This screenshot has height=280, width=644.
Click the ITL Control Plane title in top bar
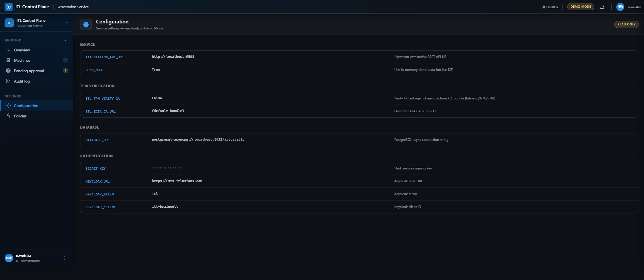(32, 7)
